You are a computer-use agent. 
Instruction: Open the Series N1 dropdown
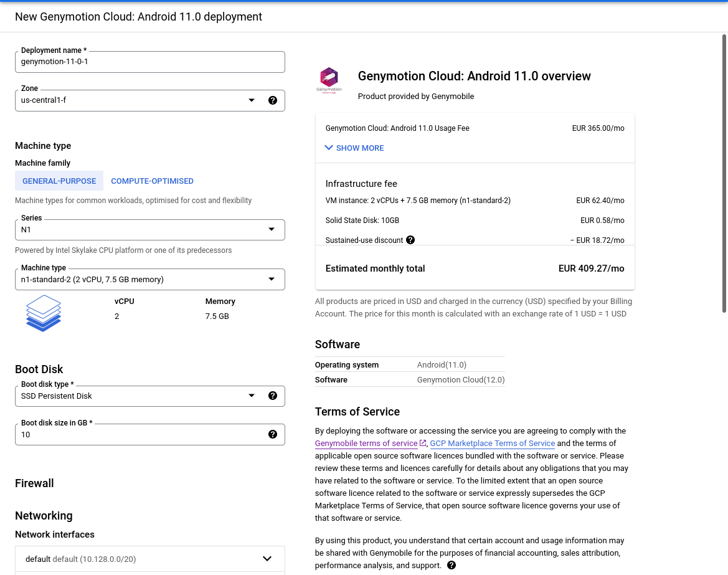[149, 229]
